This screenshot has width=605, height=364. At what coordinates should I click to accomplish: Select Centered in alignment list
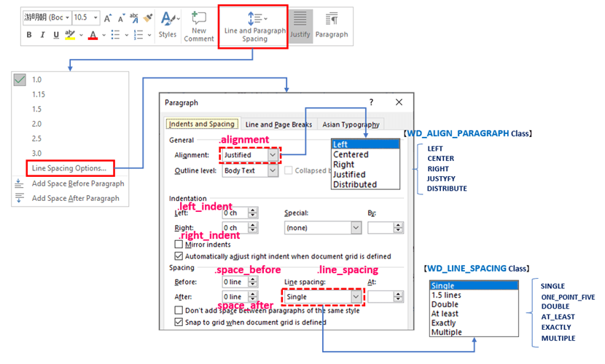(365, 154)
